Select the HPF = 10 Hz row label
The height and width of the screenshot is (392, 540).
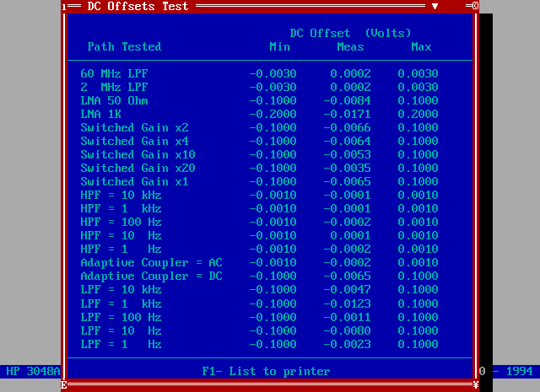point(121,236)
